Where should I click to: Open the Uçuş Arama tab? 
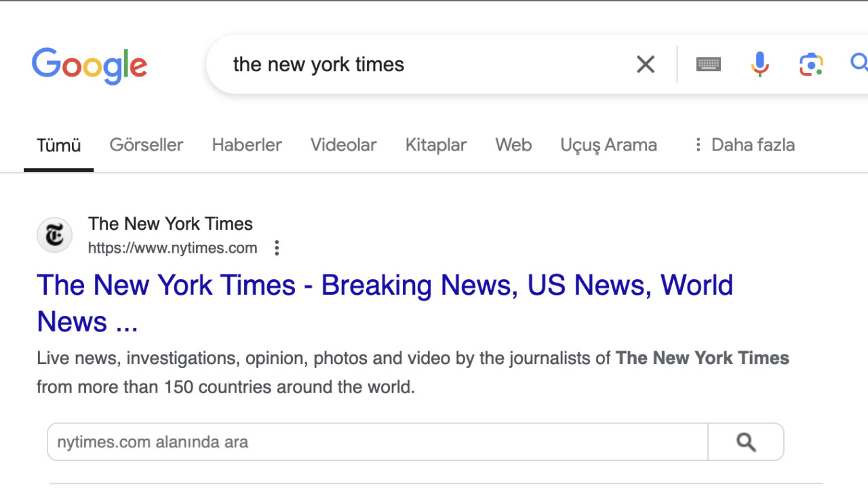[608, 145]
